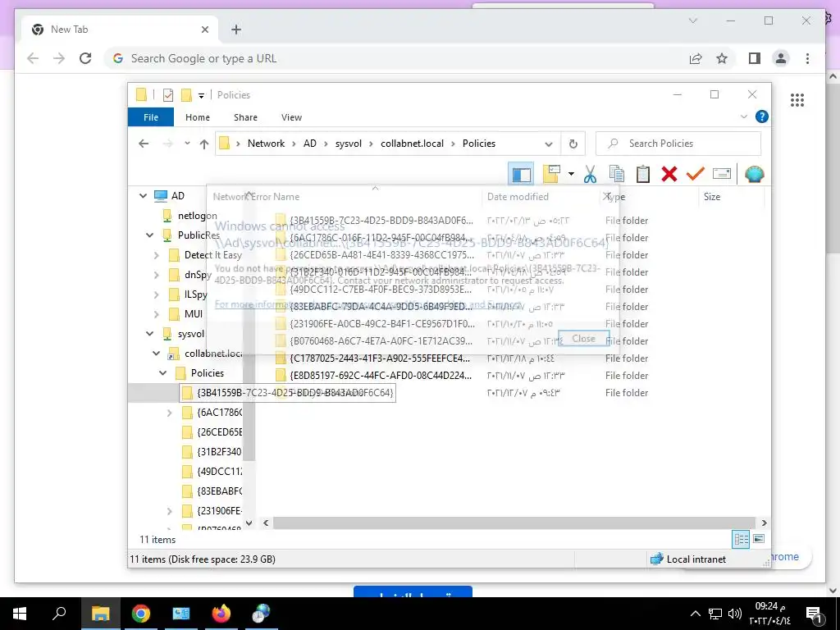Screen dimensions: 840x630
Task: Click in the Search Policies box
Action: (x=678, y=144)
